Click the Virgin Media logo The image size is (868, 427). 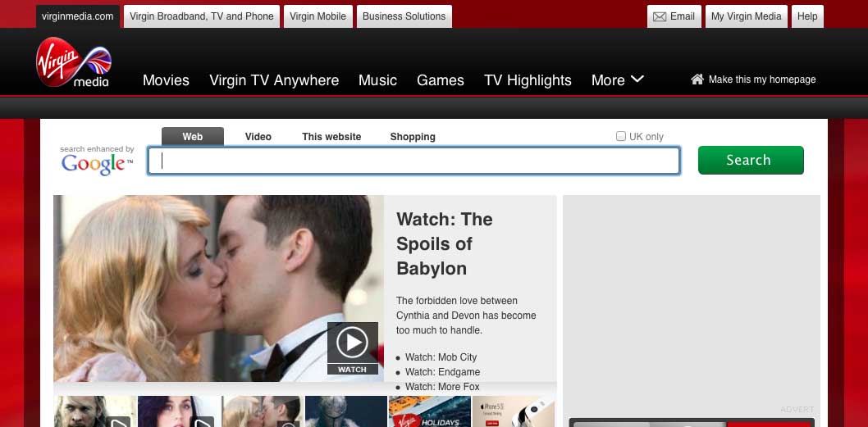[74, 62]
